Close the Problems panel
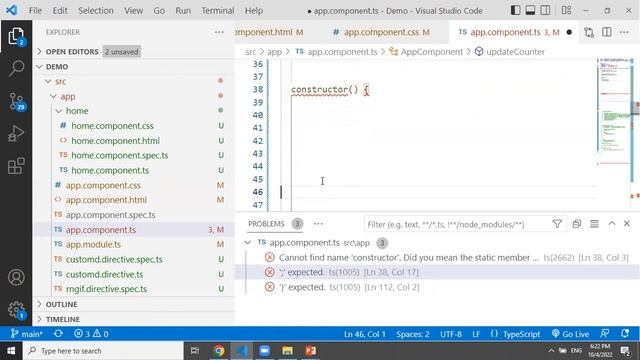This screenshot has height=360, width=640. 627,224
